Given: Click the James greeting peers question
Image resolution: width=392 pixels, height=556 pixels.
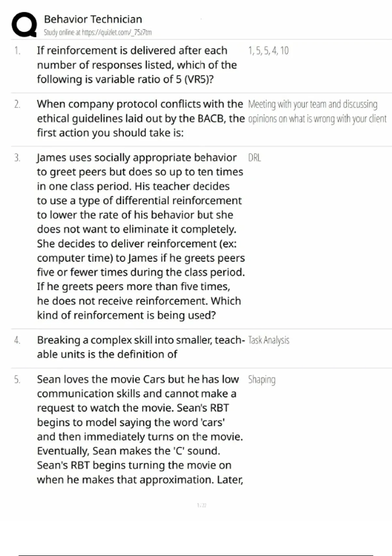Looking at the screenshot, I should 140,236.
